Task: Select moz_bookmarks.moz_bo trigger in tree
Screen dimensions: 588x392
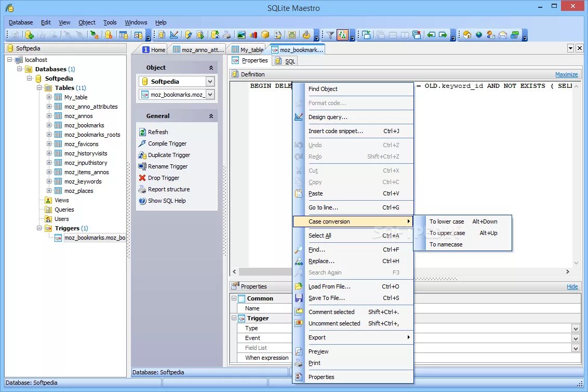Action: tap(95, 238)
